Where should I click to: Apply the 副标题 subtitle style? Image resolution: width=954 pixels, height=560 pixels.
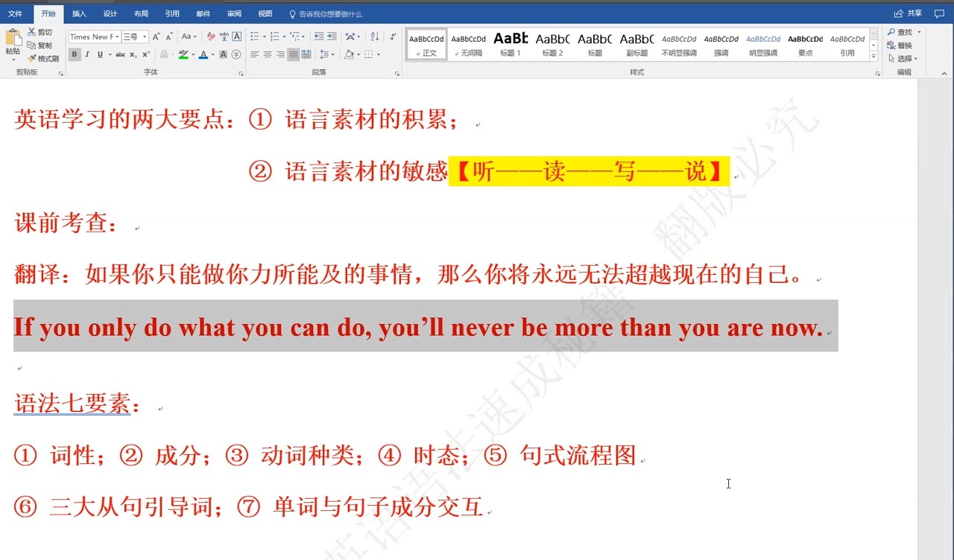[636, 45]
